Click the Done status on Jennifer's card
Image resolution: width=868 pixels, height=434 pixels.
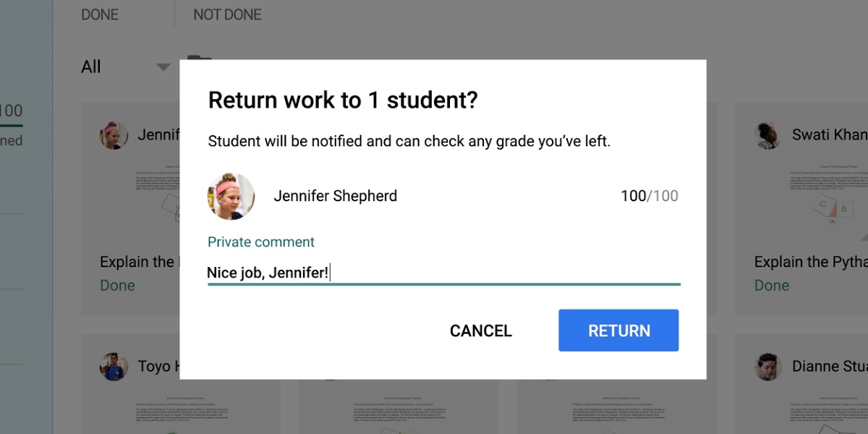point(118,285)
